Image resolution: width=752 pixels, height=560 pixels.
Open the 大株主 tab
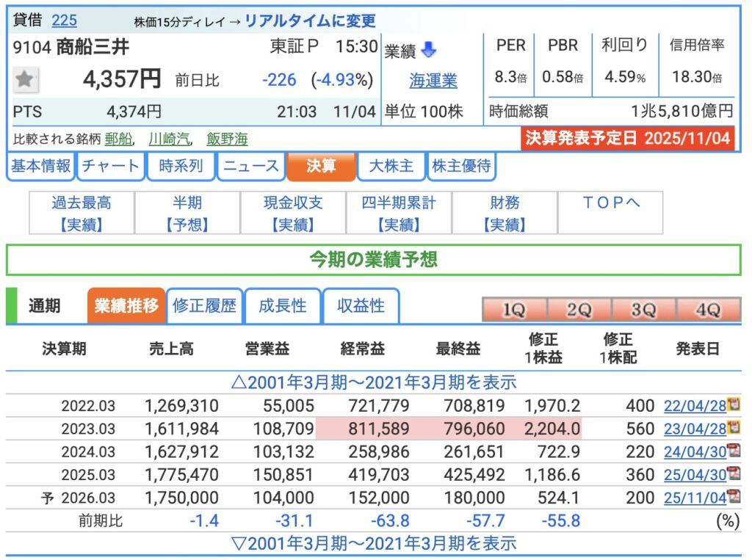click(391, 167)
